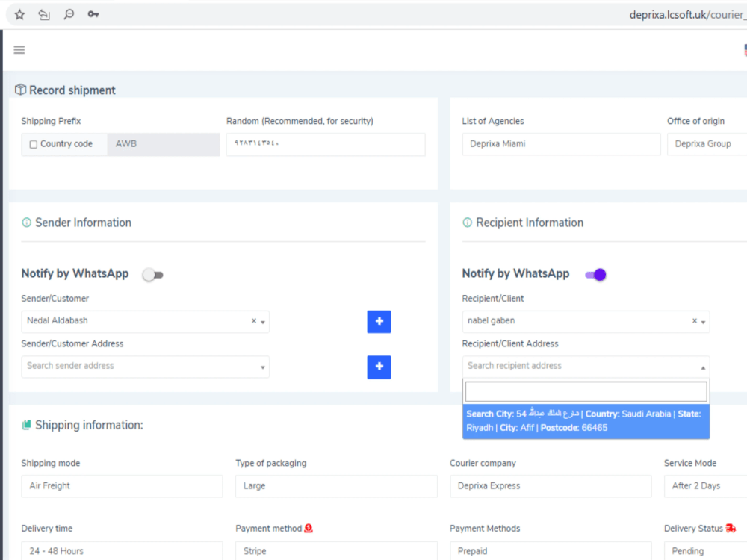
Task: Open the zoom magnifier icon in address bar
Action: 69,15
